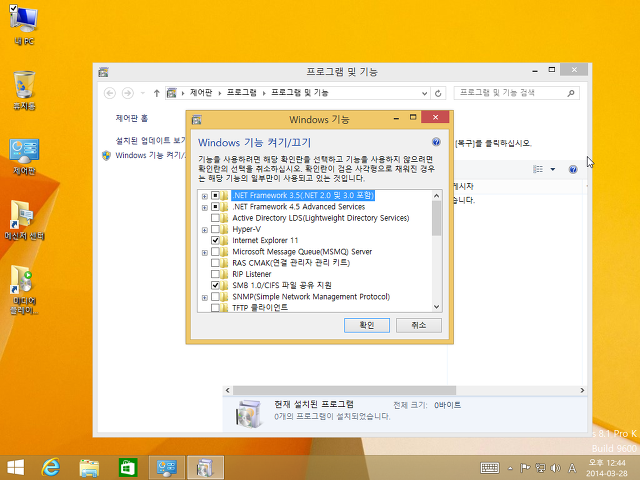640x480 pixels.
Task: Open File Explorer from taskbar
Action: click(x=89, y=467)
